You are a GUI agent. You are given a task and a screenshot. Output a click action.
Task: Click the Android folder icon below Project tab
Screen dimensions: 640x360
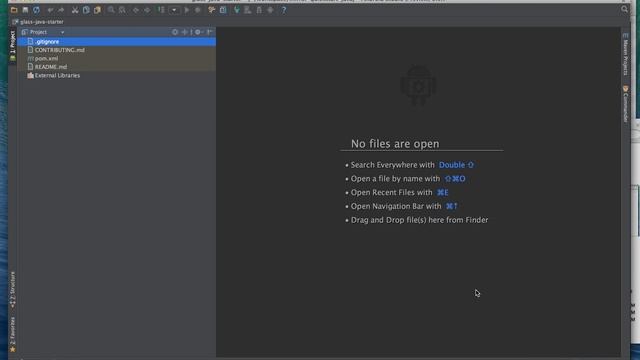click(x=13, y=59)
